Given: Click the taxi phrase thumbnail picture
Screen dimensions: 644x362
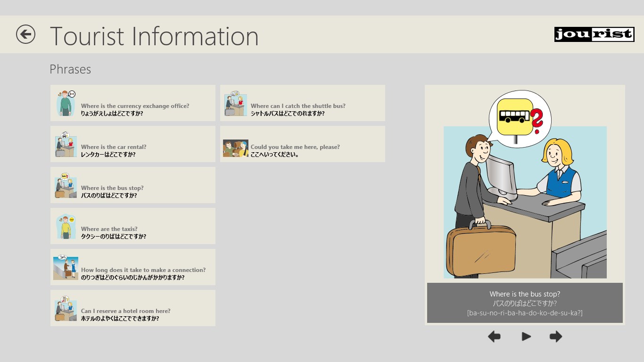Looking at the screenshot, I should [x=66, y=226].
